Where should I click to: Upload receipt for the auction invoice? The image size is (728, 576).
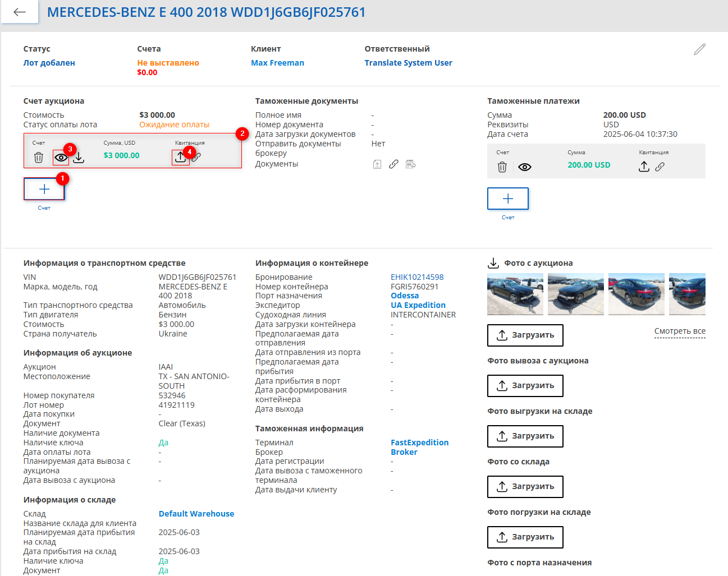(180, 157)
